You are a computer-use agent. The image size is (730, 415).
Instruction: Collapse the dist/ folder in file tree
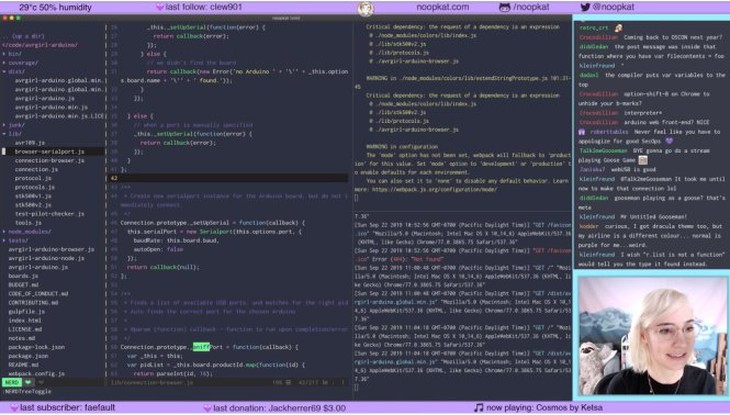click(x=17, y=71)
